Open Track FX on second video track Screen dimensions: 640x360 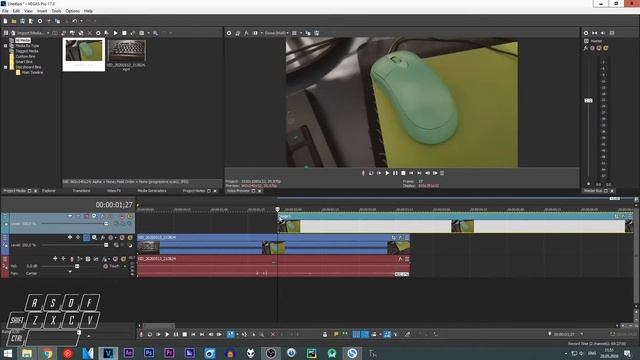coord(103,237)
